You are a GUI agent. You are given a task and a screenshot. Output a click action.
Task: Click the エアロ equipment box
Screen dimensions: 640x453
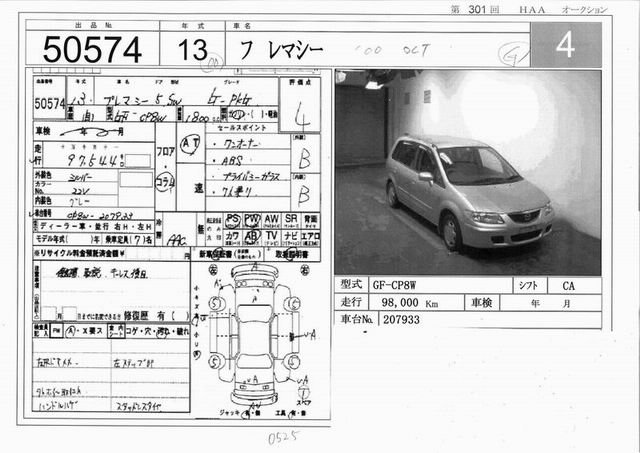(x=311, y=238)
